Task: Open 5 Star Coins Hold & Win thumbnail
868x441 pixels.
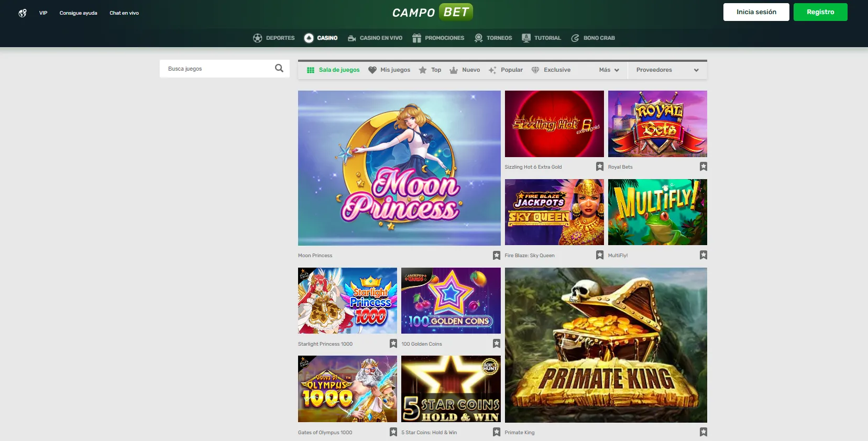Action: [x=451, y=389]
